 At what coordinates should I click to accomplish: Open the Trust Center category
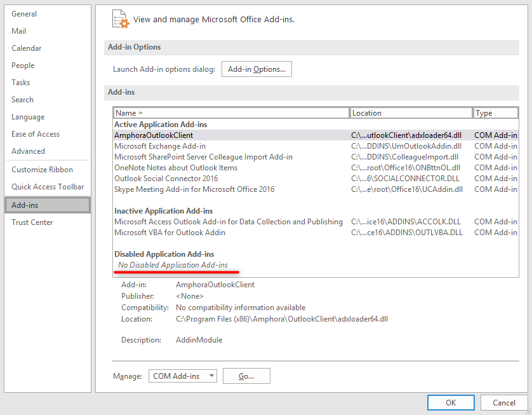pyautogui.click(x=32, y=222)
